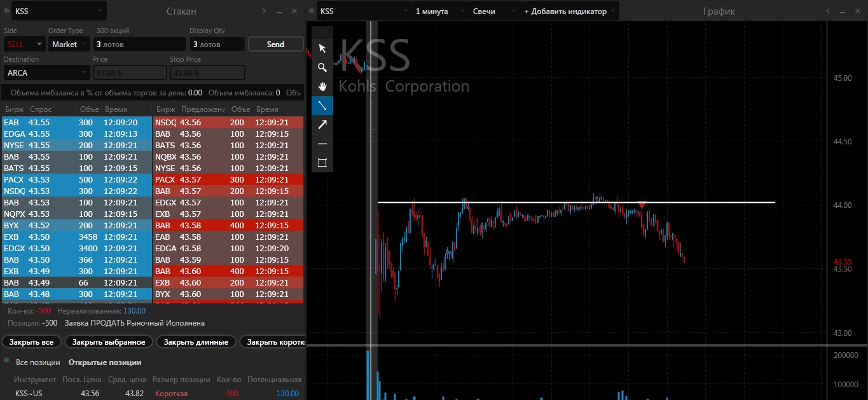
Task: Select the trend line drawing tool
Action: click(x=322, y=106)
